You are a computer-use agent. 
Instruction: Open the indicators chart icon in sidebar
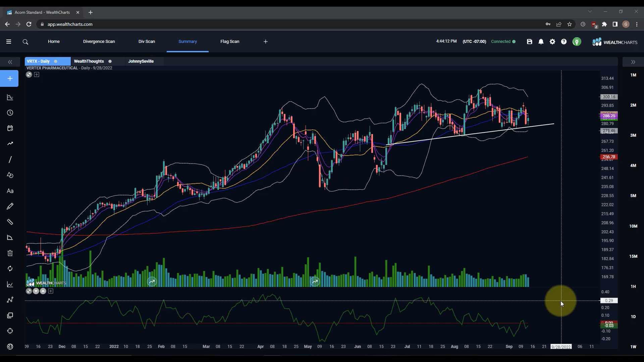tap(10, 98)
